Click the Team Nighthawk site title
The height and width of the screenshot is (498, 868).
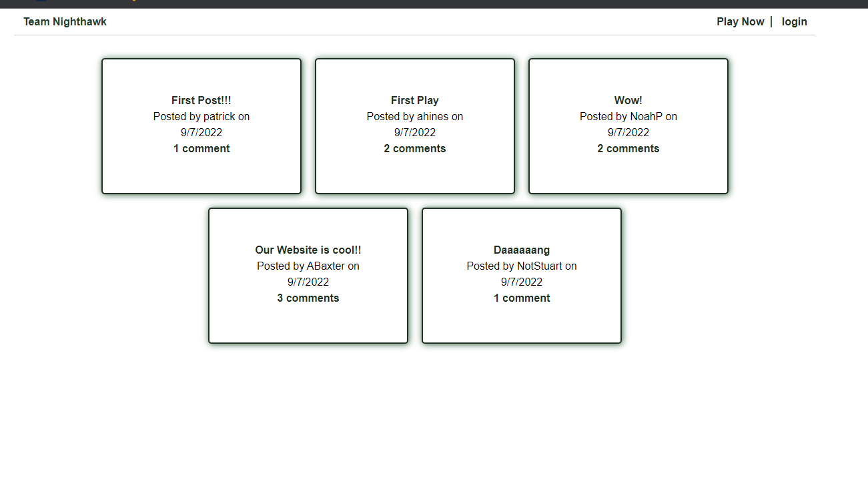(65, 21)
